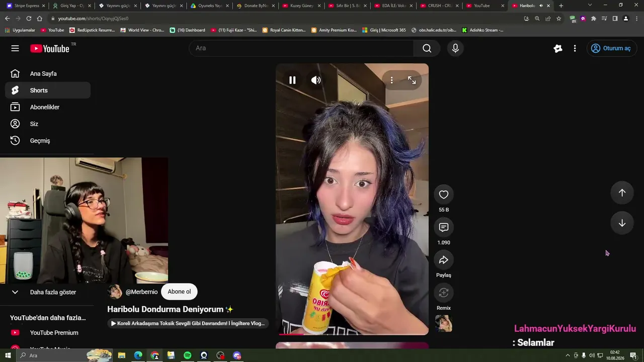The width and height of the screenshot is (644, 362).
Task: Mute the Short's volume
Action: (x=316, y=80)
